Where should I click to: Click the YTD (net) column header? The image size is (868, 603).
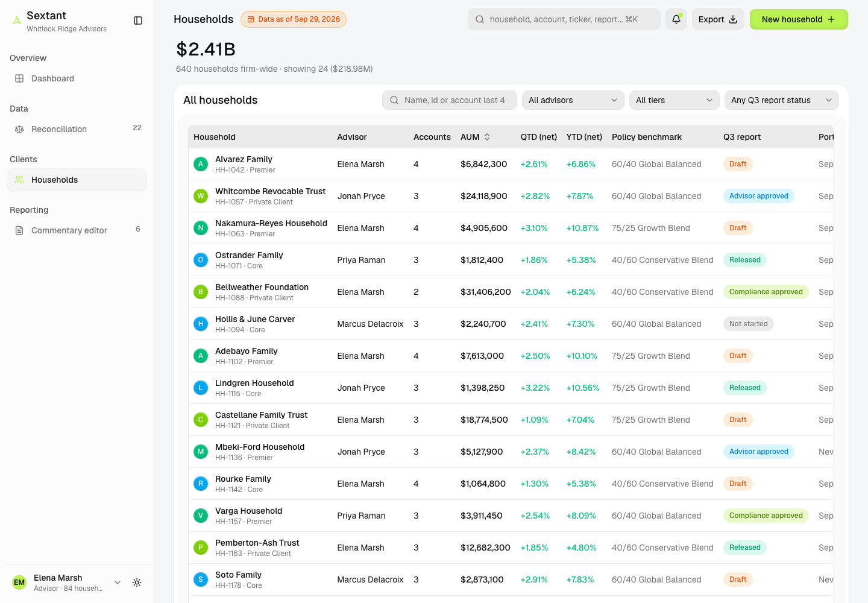coord(584,137)
